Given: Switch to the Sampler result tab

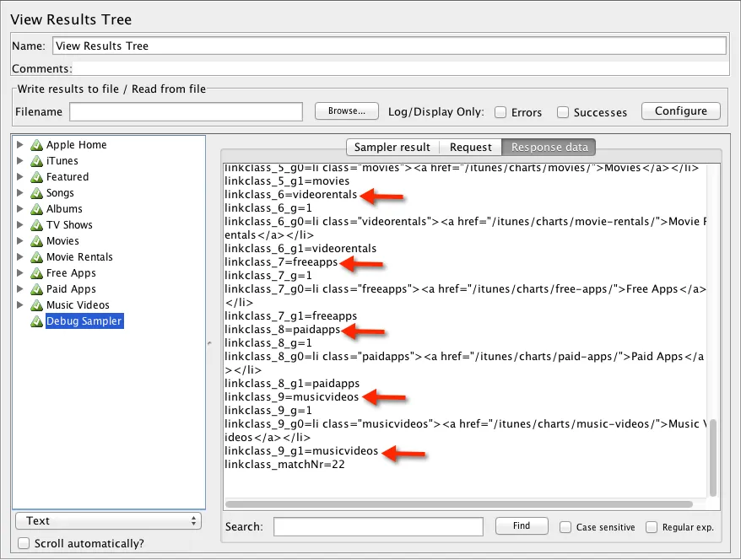Looking at the screenshot, I should (x=392, y=147).
